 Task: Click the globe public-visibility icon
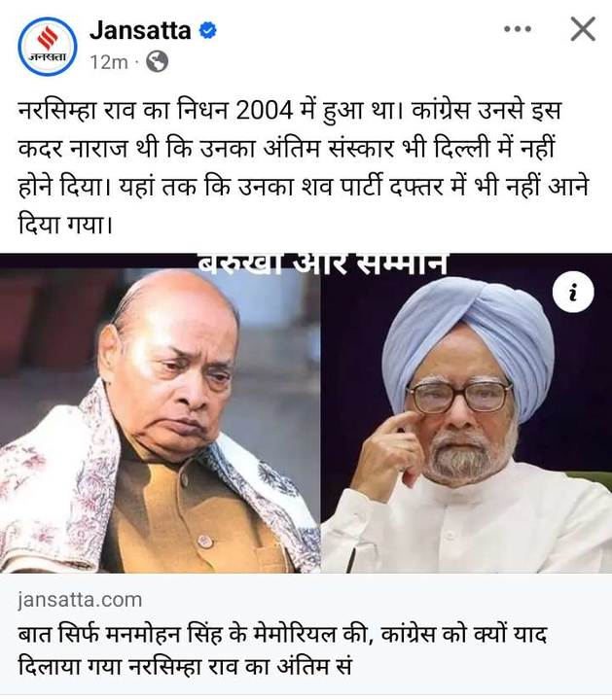pos(158,61)
